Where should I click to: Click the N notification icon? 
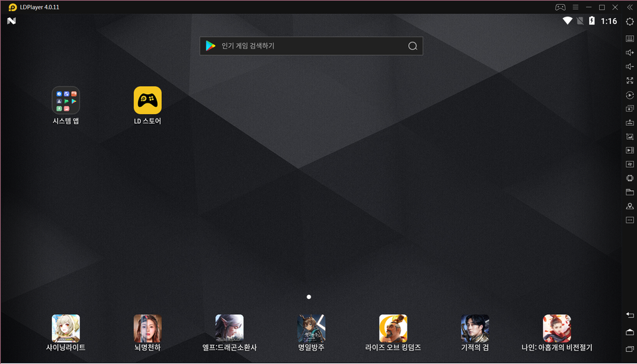[x=11, y=21]
